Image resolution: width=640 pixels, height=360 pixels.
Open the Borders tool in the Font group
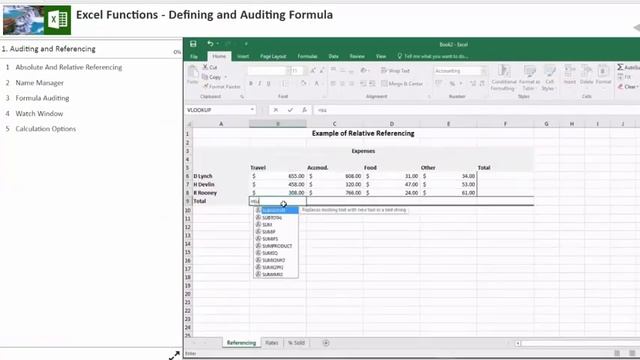click(284, 84)
